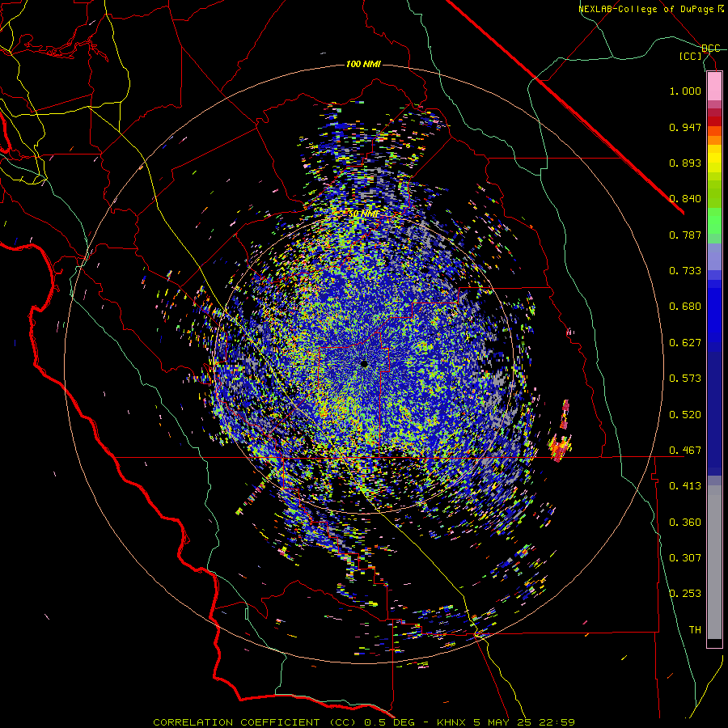Click the 0.947 scale value
728x728 pixels.
click(685, 127)
